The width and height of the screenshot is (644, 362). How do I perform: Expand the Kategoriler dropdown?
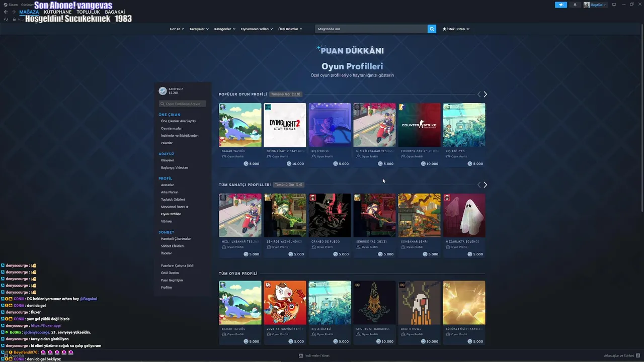point(224,29)
